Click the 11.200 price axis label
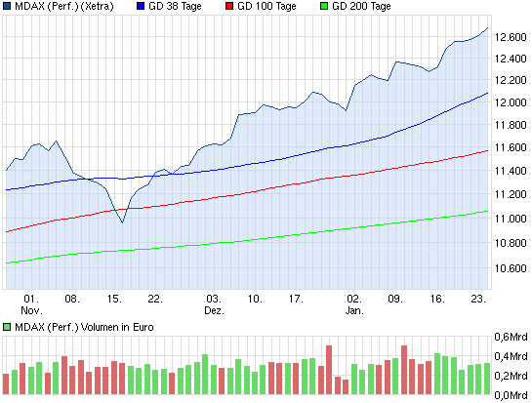Image resolution: width=532 pixels, height=403 pixels. (x=511, y=194)
